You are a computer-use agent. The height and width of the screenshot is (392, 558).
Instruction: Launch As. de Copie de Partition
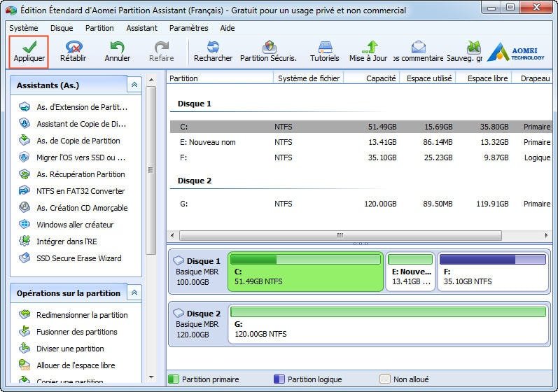pos(69,141)
